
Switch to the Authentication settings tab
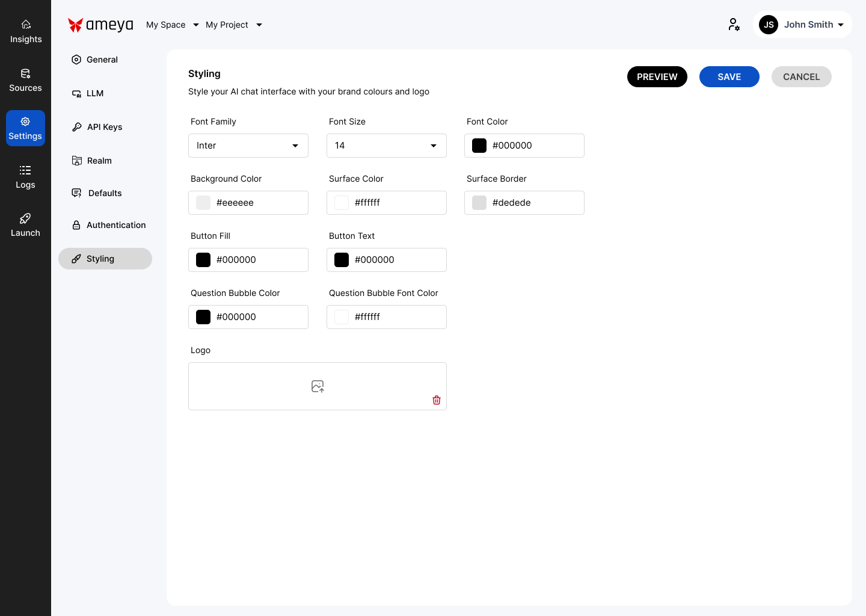click(115, 225)
